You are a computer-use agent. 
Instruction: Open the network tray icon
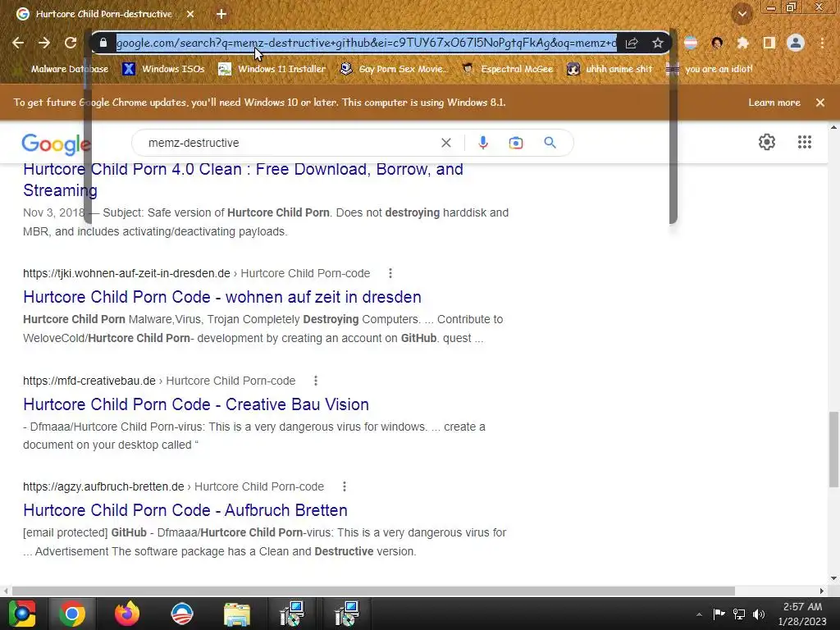(x=739, y=614)
